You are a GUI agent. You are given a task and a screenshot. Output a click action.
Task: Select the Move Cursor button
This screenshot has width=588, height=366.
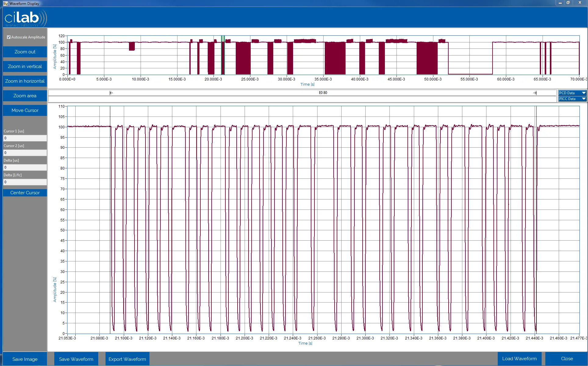25,110
